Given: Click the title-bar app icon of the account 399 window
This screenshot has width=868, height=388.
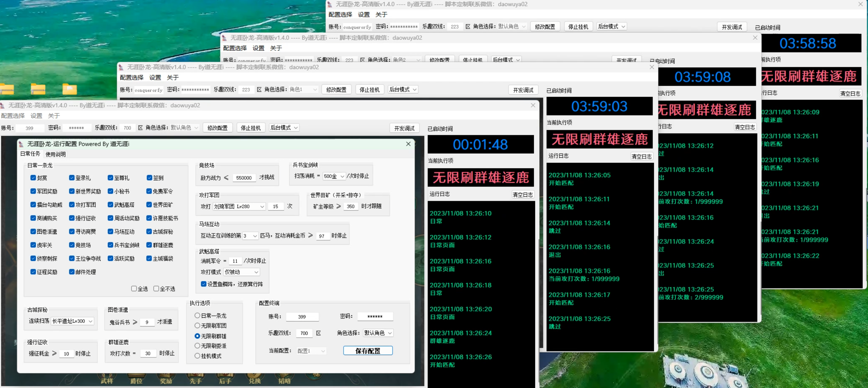Looking at the screenshot, I should click(x=3, y=105).
